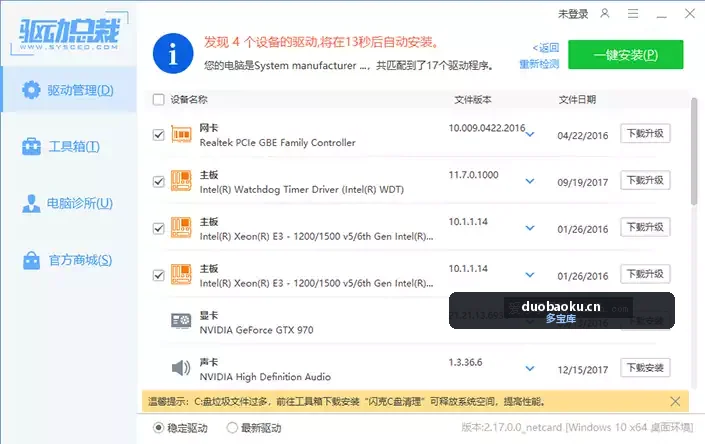The image size is (705, 444).
Task: Expand version dropdown for 10.009.0422.2016
Action: [530, 134]
